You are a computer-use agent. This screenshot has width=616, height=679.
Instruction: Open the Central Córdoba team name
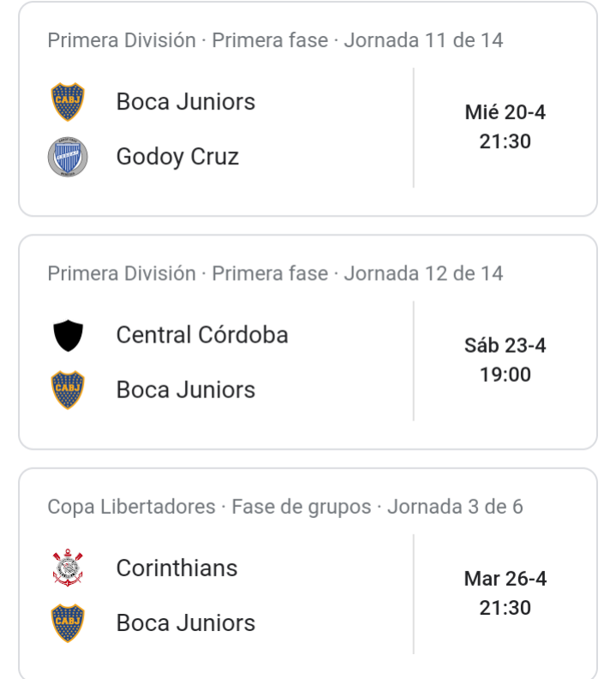[x=202, y=335]
